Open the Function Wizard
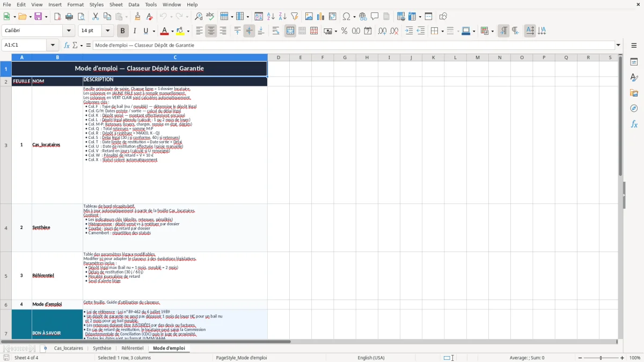The width and height of the screenshot is (644, 362). [67, 46]
